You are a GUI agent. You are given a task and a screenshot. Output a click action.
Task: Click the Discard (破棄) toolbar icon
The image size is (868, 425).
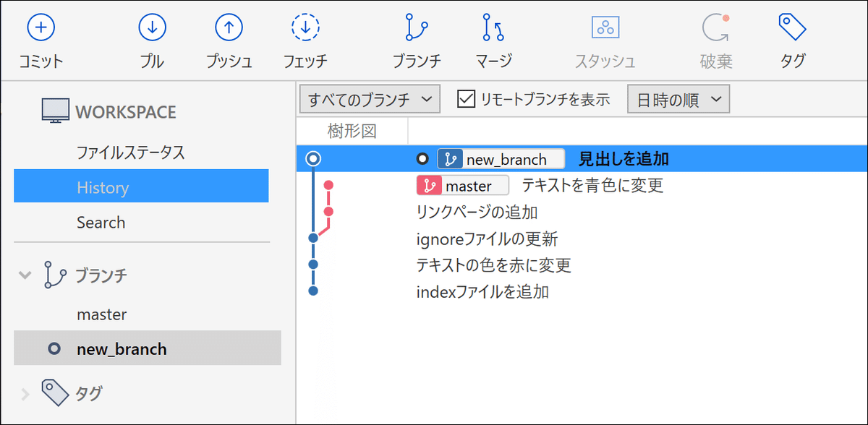(716, 27)
